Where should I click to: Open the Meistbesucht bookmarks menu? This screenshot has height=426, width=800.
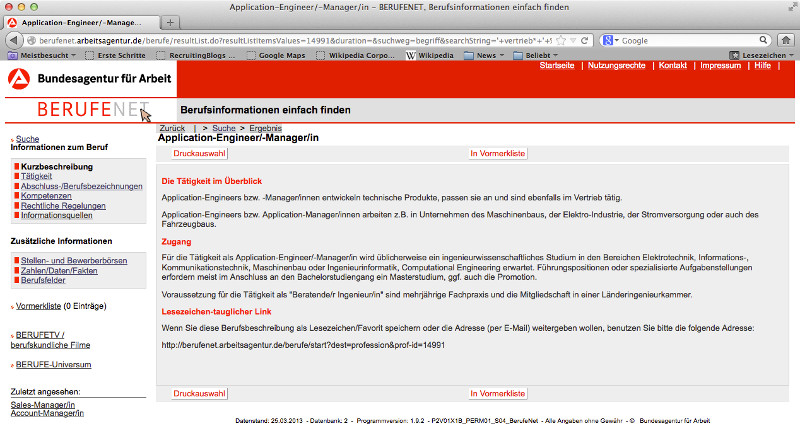coord(42,55)
